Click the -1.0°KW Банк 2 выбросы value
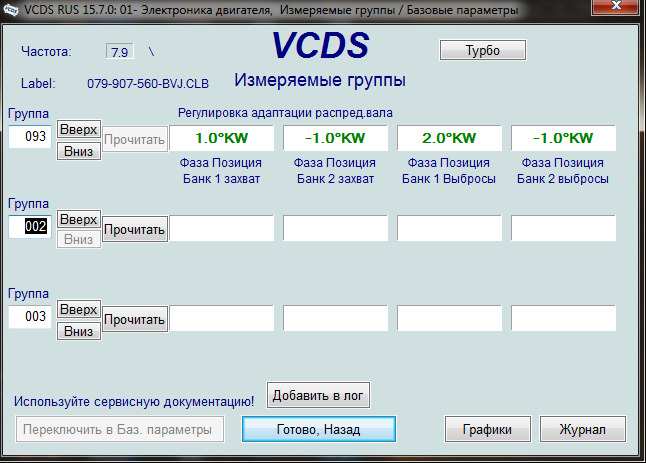The height and width of the screenshot is (463, 646). click(563, 138)
